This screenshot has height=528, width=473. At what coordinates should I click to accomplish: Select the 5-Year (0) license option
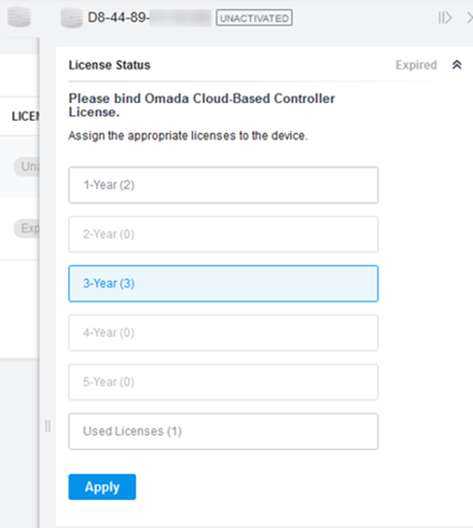pyautogui.click(x=223, y=382)
